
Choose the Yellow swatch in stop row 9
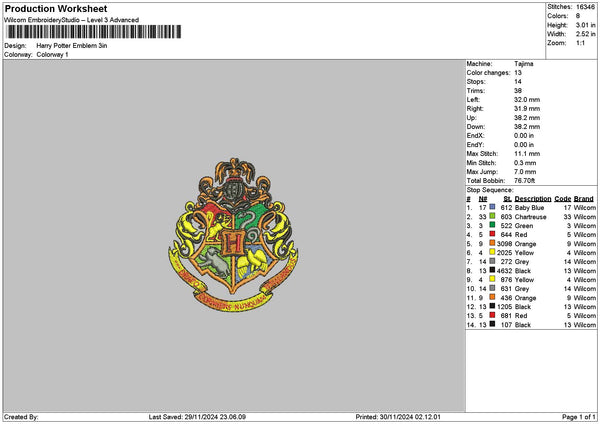tap(492, 279)
